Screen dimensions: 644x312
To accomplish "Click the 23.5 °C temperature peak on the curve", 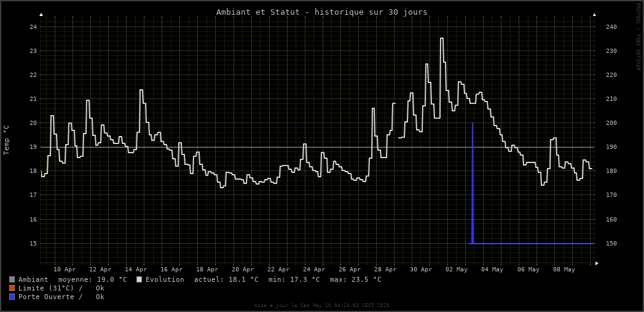I will point(442,38).
